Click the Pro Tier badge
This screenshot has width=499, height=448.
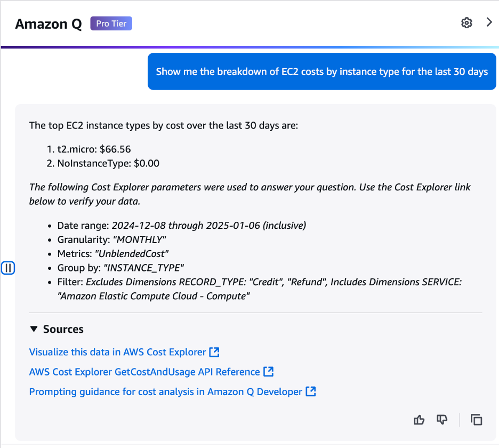point(111,23)
